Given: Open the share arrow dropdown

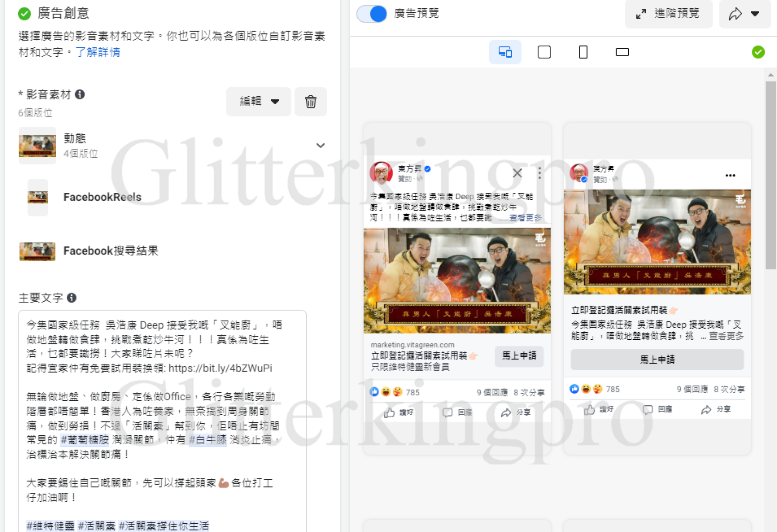Looking at the screenshot, I should click(744, 14).
